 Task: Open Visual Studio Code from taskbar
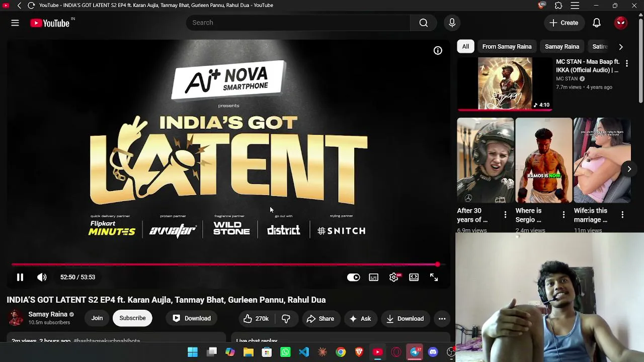tap(304, 352)
